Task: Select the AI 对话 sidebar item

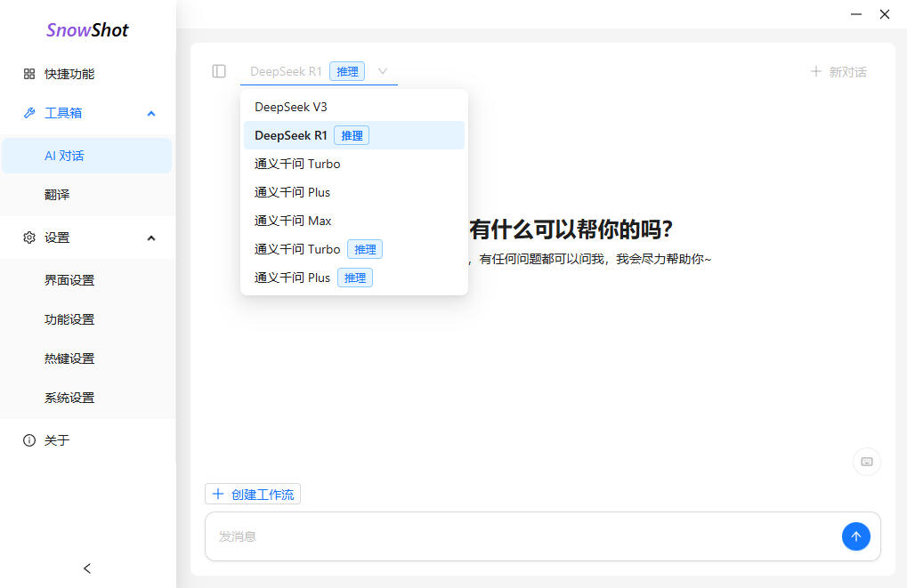Action: pyautogui.click(x=62, y=155)
